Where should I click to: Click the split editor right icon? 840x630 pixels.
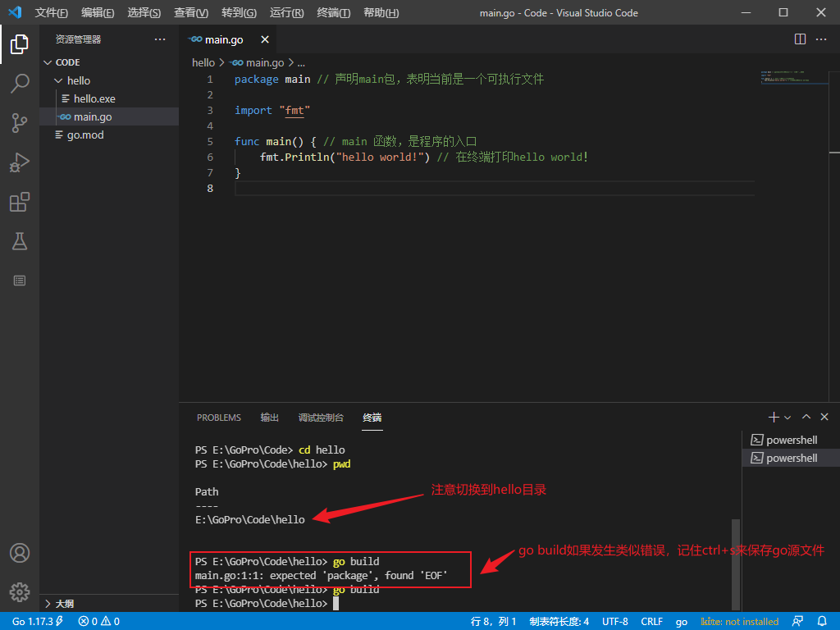[x=801, y=39]
